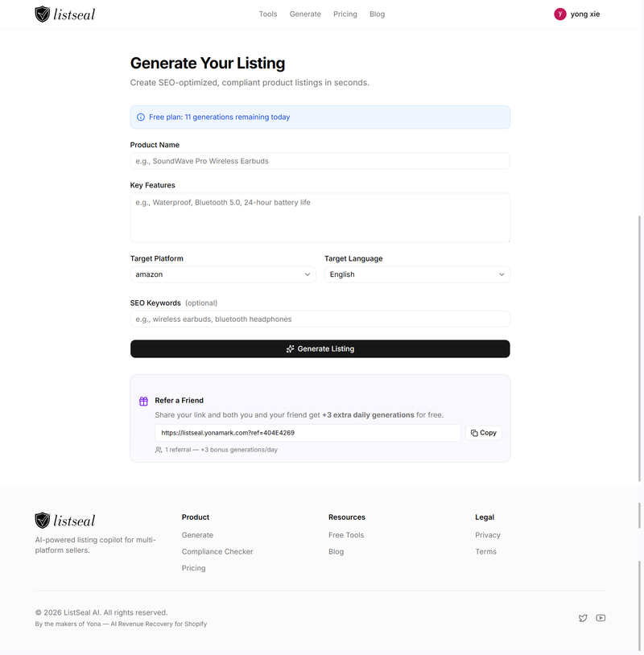Click the footer listseal shield logo
644x655 pixels.
(42, 521)
